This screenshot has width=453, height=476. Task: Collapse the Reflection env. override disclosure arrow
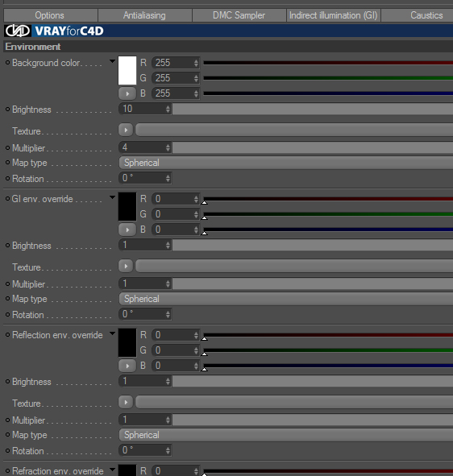pyautogui.click(x=112, y=333)
